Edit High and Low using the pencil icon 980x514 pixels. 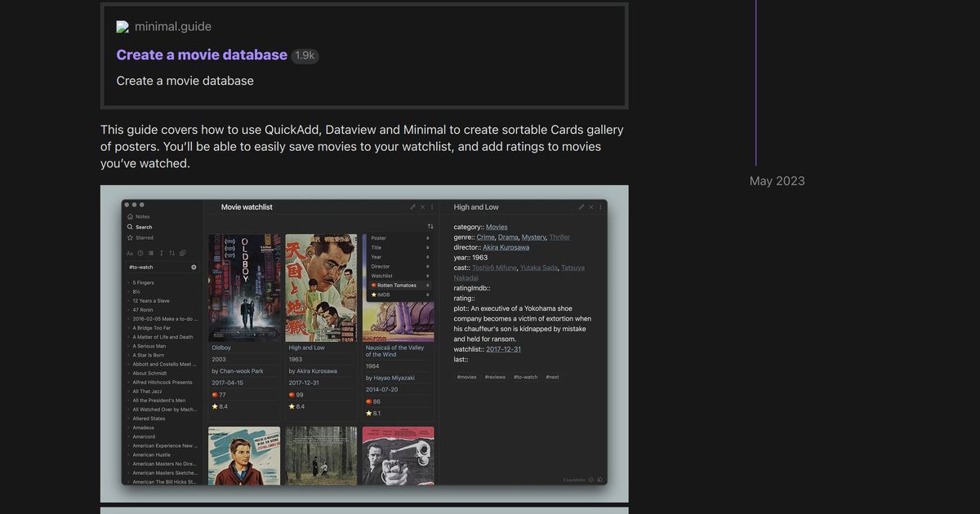pos(581,207)
